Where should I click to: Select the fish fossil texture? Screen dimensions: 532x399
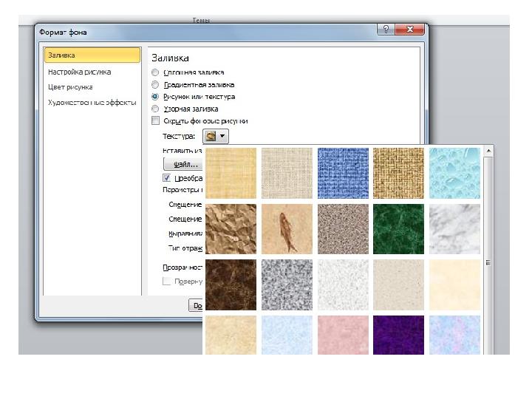pos(287,229)
